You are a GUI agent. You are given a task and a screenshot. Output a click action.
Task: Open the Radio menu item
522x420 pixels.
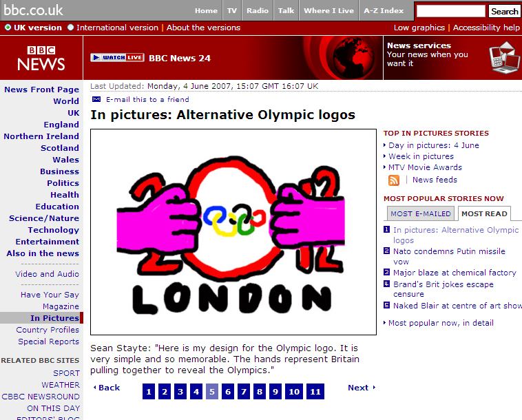(258, 10)
